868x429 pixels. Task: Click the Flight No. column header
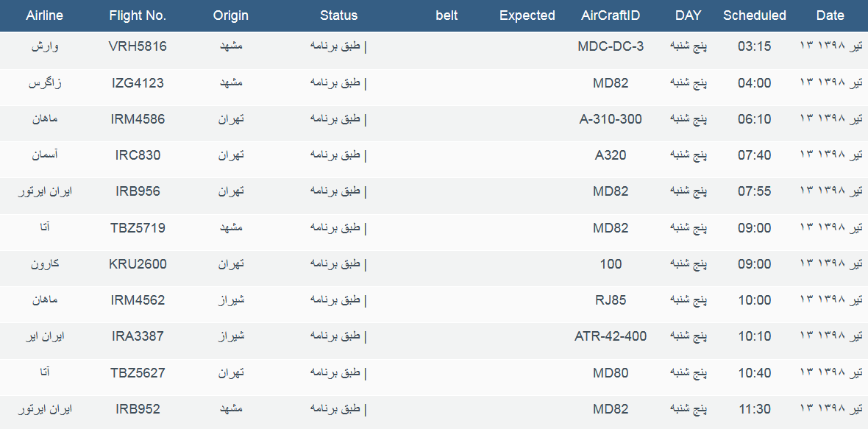[138, 15]
